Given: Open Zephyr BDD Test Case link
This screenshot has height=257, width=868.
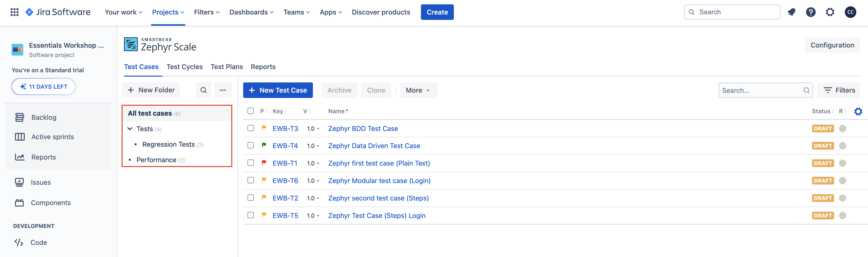Looking at the screenshot, I should click(363, 128).
